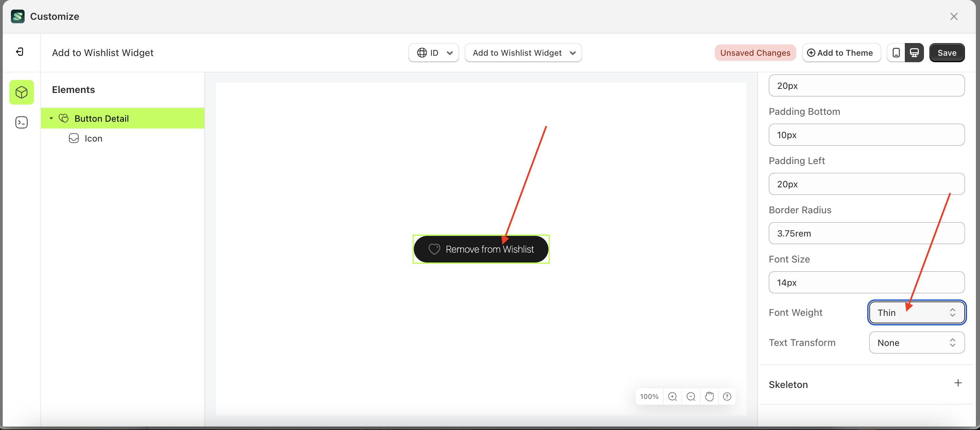The height and width of the screenshot is (430, 980).
Task: Collapse the Button Detail tree item
Action: pyautogui.click(x=52, y=118)
